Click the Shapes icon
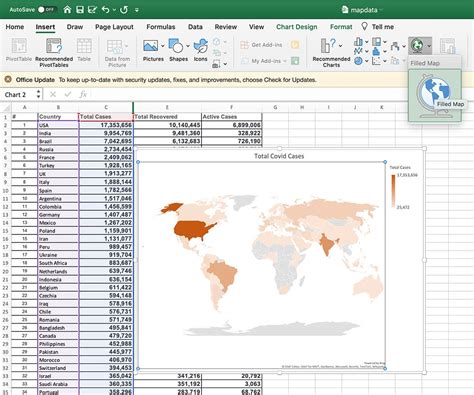Screen dimensions: 474x395 coord(176,46)
